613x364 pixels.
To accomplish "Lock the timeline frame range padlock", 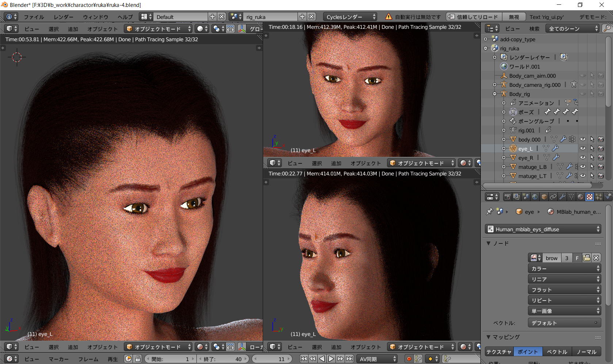I will tap(138, 359).
